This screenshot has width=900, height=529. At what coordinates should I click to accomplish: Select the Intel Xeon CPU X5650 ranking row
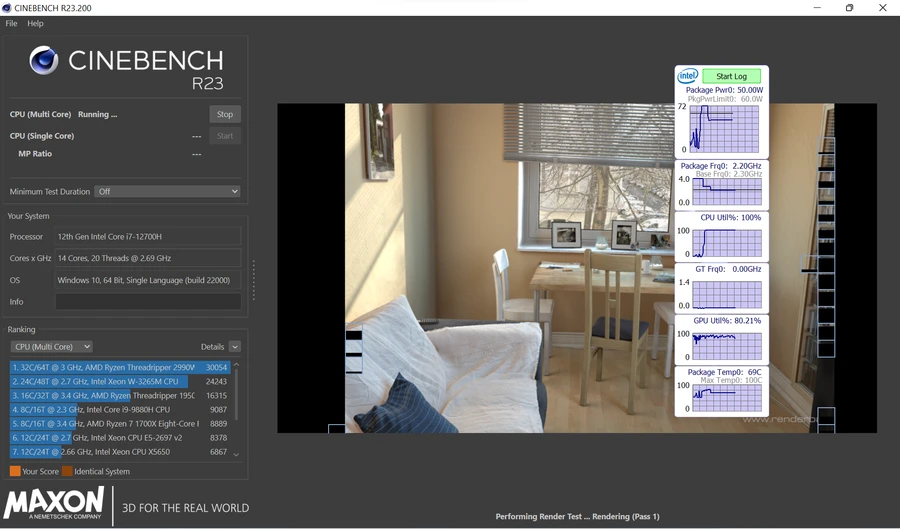[120, 452]
